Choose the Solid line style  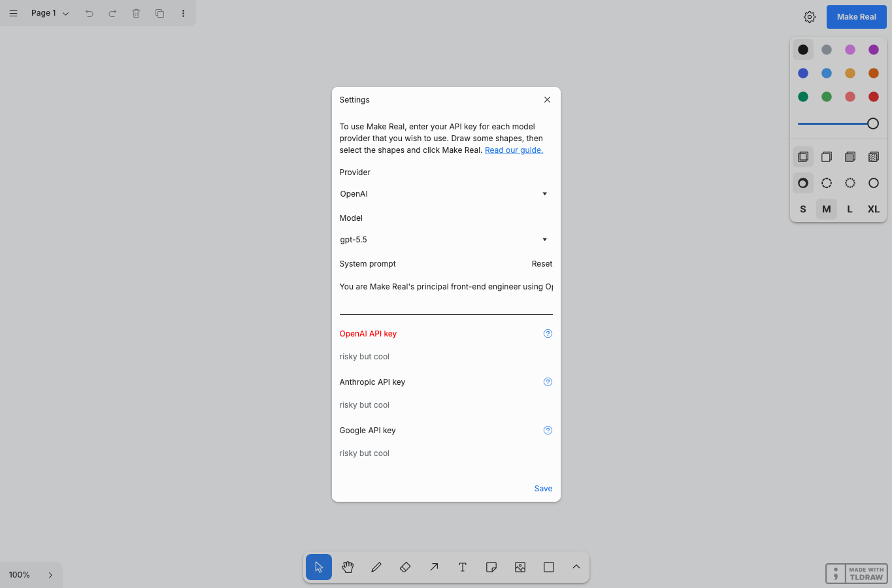click(x=874, y=183)
